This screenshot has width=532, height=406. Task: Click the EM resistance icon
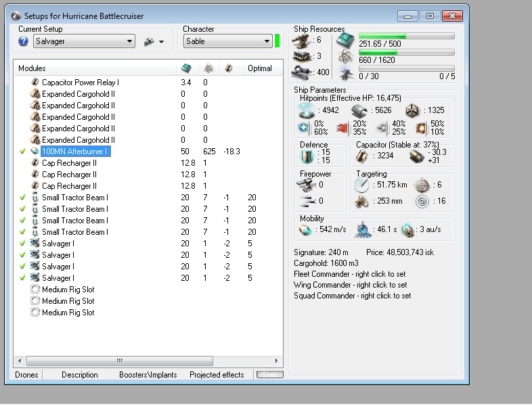304,127
